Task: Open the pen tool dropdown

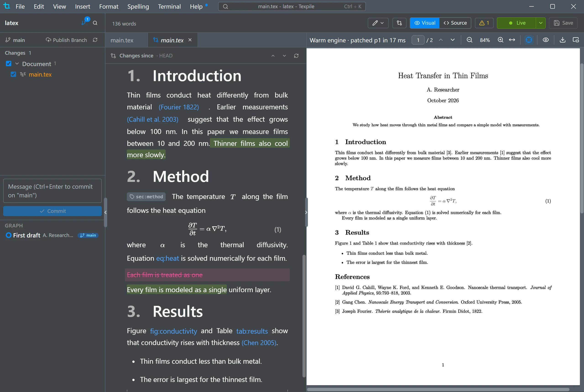Action: (x=378, y=23)
